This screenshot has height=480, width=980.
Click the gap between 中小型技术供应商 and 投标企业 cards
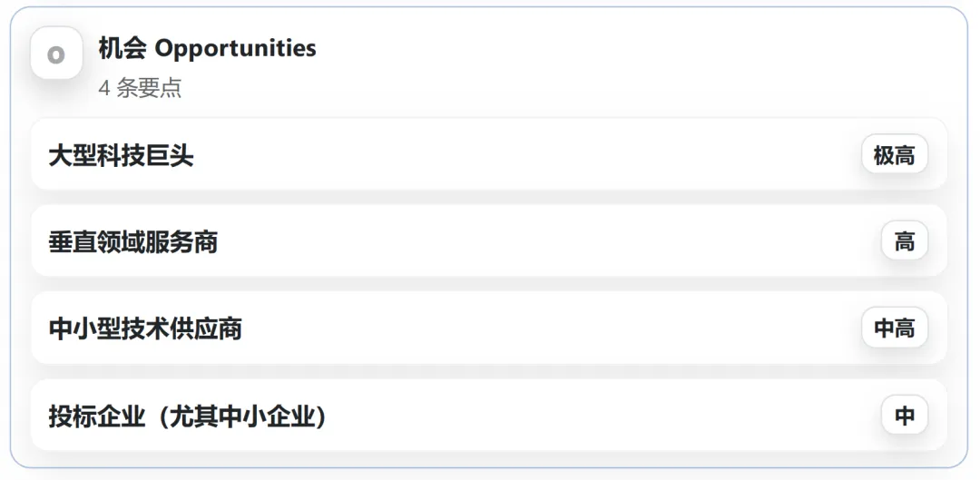coord(490,371)
